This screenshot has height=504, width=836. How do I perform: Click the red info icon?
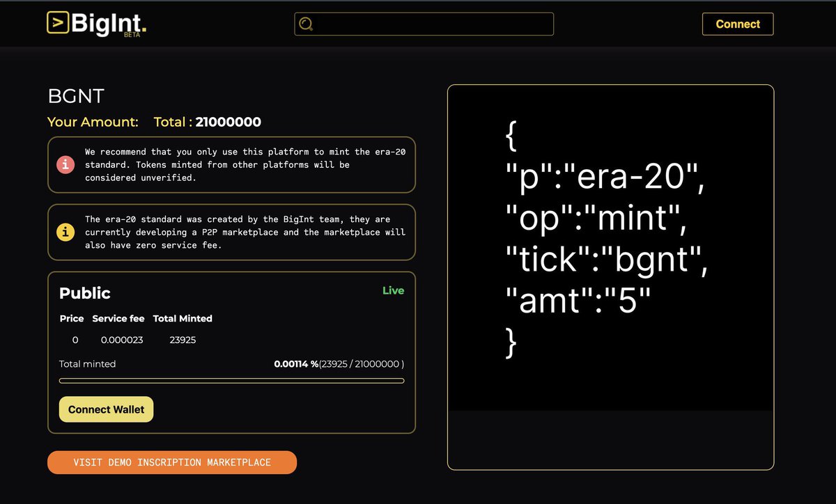[65, 165]
